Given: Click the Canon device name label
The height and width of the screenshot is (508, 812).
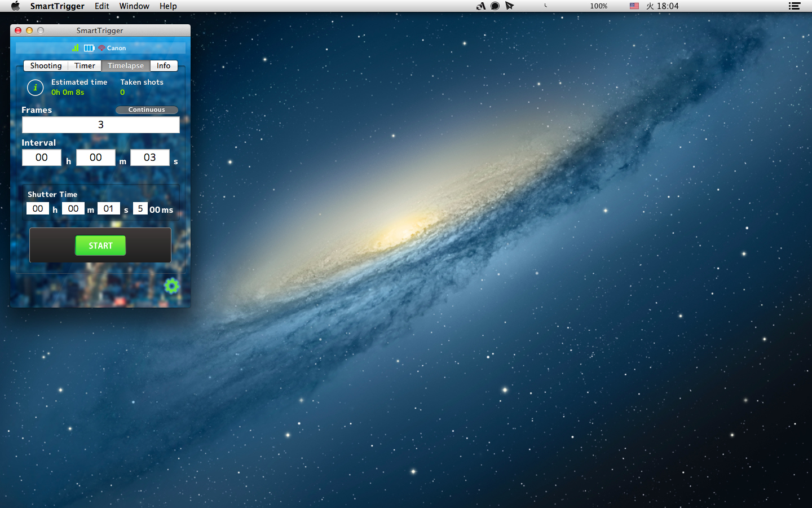Looking at the screenshot, I should (117, 48).
